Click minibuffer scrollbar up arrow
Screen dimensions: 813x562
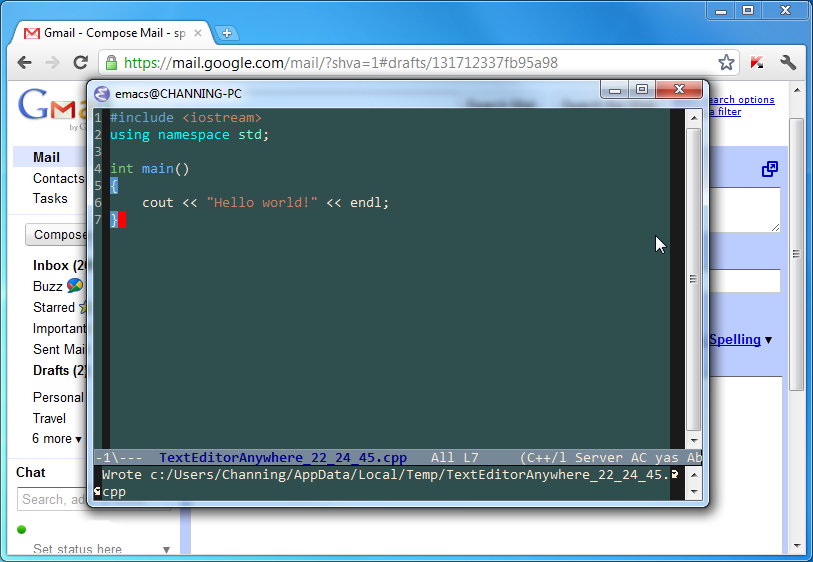click(x=694, y=475)
